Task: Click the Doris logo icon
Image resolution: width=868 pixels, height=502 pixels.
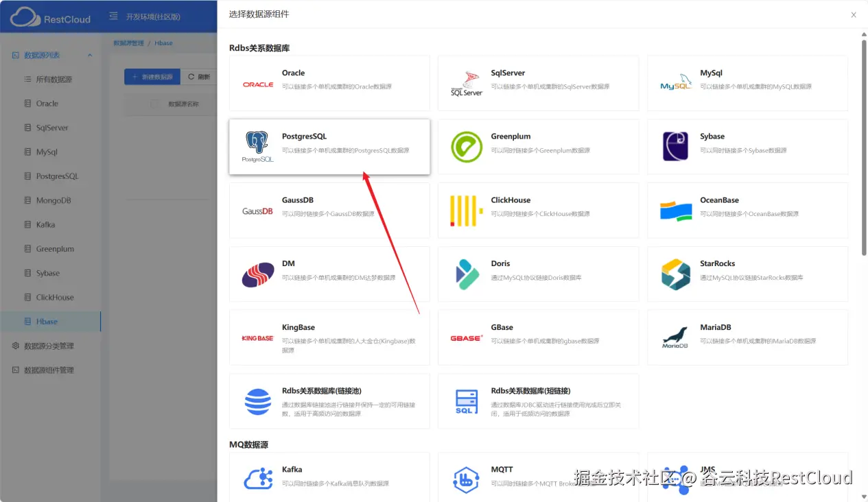Action: (467, 274)
